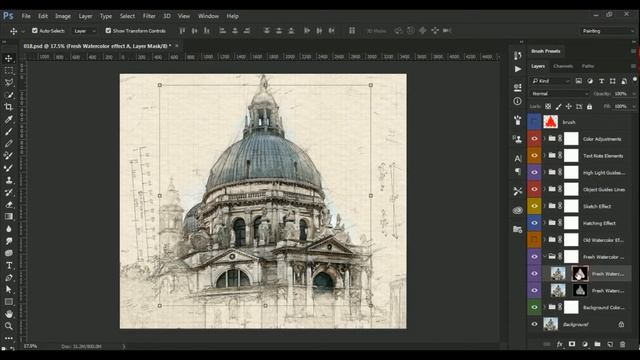
Task: Select the Eyedropper tool
Action: pyautogui.click(x=9, y=120)
